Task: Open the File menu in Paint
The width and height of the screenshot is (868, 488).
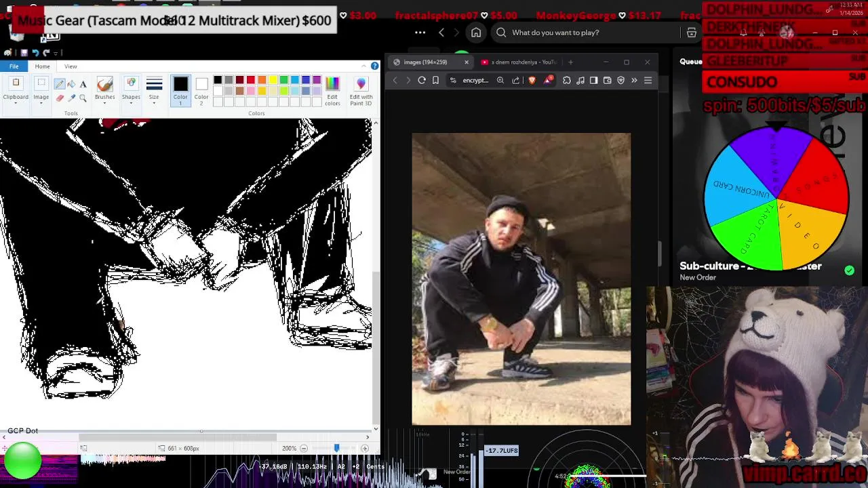Action: tap(14, 66)
